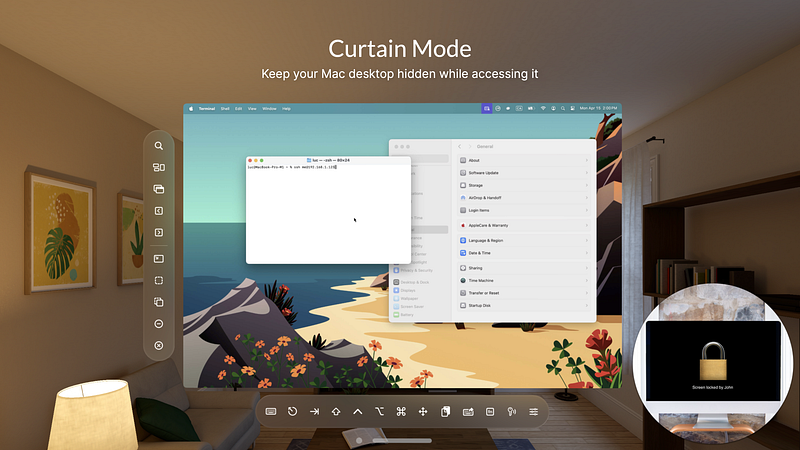Go forward using Settings window's right chevron
The height and width of the screenshot is (450, 800).
coord(470,146)
